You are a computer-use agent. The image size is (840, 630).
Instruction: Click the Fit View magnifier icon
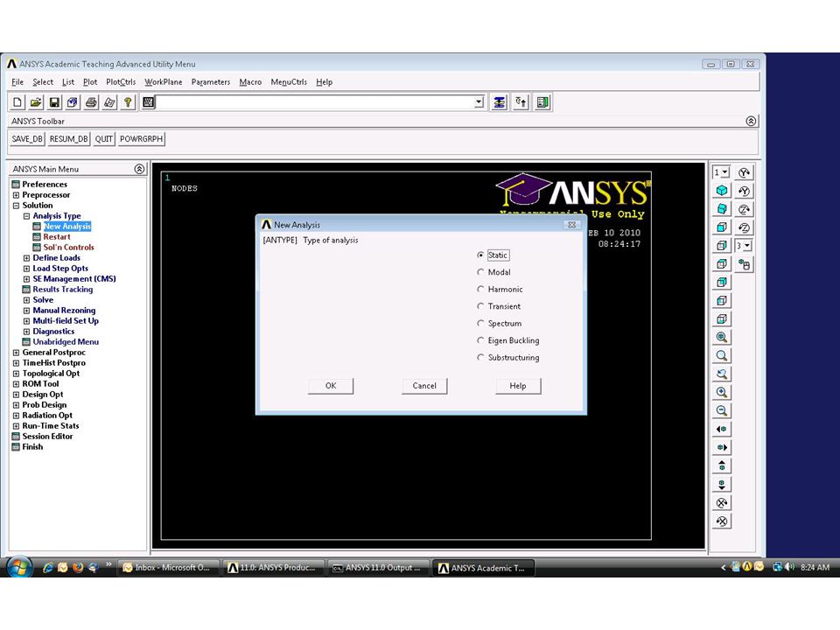722,338
